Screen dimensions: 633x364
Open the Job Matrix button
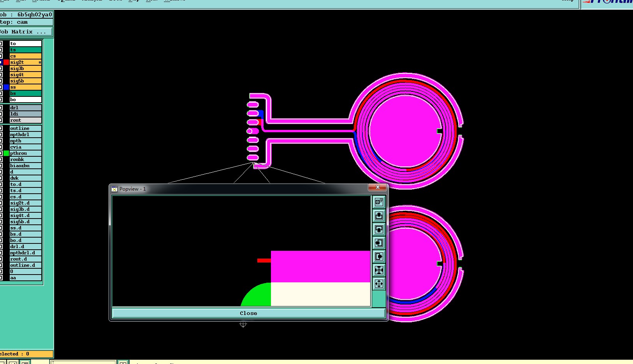[x=26, y=31]
